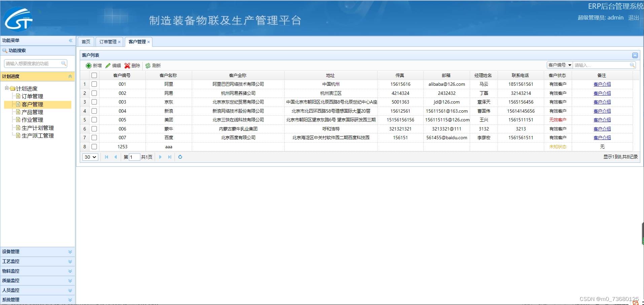The height and width of the screenshot is (305, 644).
Task: Switch to the 首页 tab
Action: pyautogui.click(x=86, y=42)
